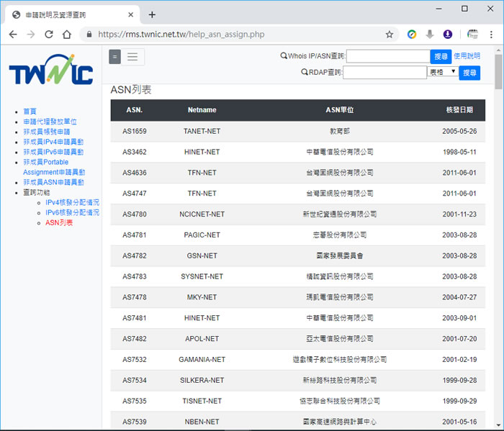The height and width of the screenshot is (431, 504).
Task: Click the ASN. column header
Action: (x=135, y=110)
